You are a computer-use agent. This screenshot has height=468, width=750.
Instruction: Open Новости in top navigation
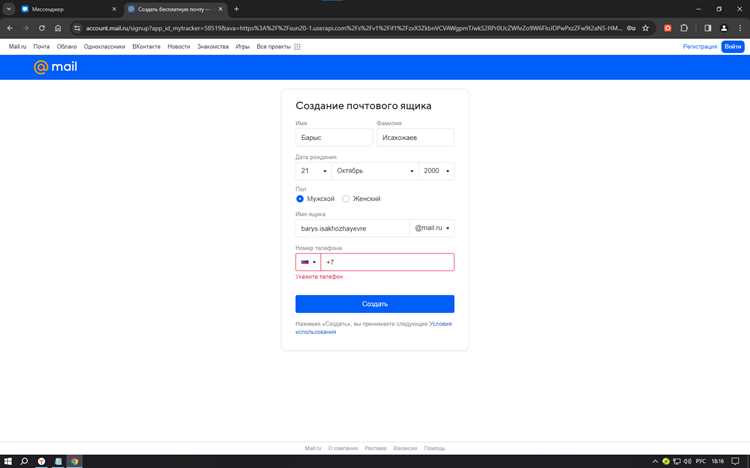(178, 46)
